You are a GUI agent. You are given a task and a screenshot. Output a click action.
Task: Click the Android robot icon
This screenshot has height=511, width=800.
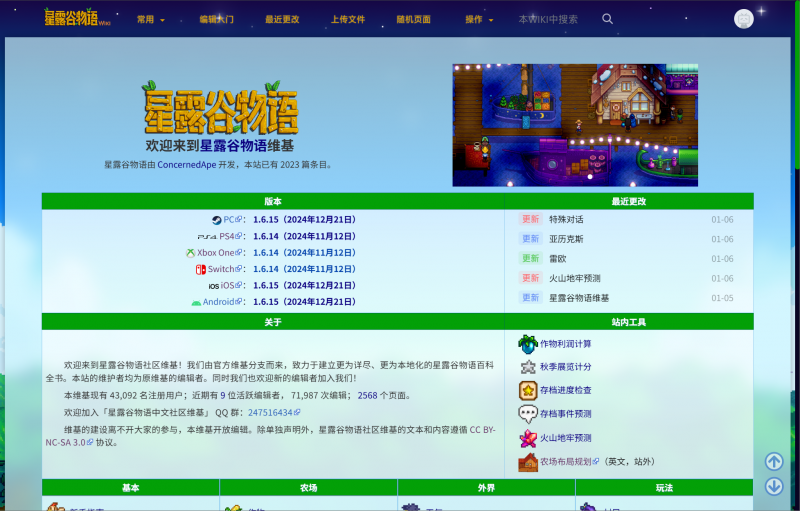(x=196, y=302)
